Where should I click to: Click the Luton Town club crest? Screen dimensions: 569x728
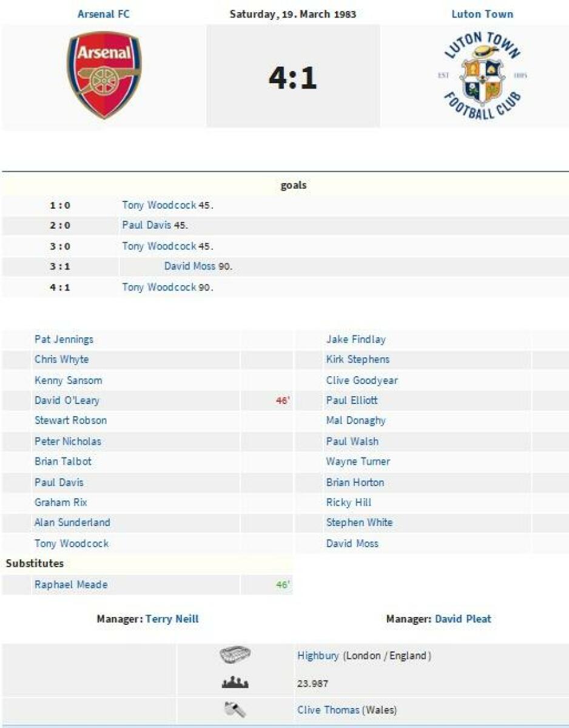tap(482, 76)
